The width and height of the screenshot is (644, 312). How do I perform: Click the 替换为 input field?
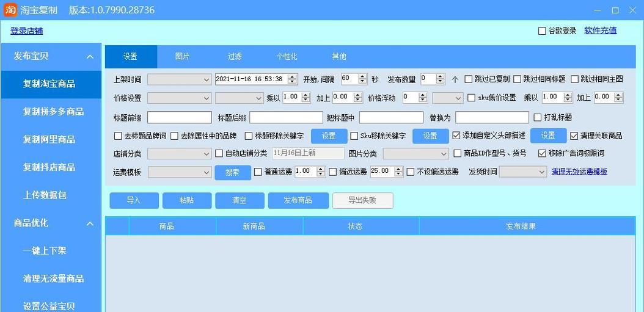[x=492, y=117]
